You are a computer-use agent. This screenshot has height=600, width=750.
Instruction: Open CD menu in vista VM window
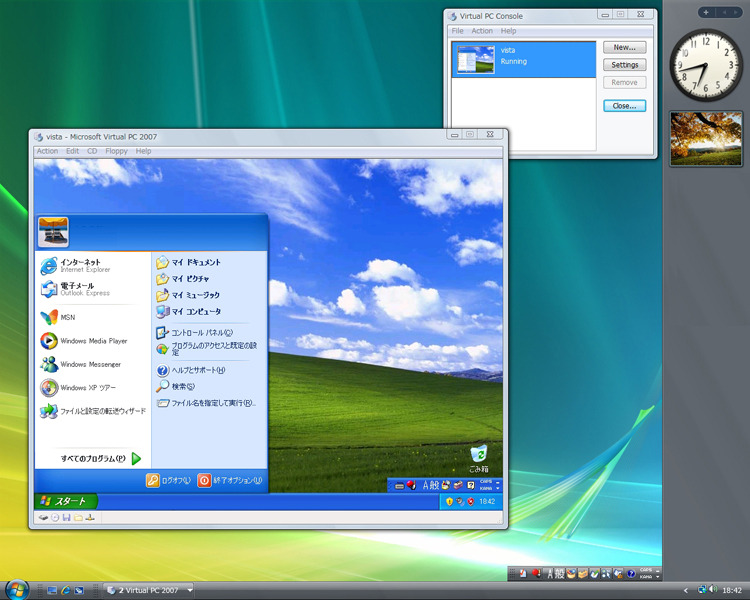(92, 151)
